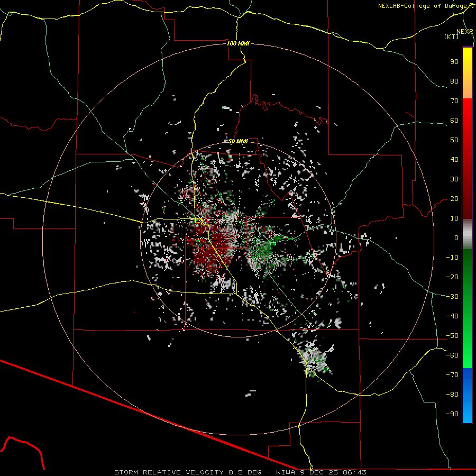Image resolution: width=476 pixels, height=476 pixels.
Task: Click the 06:43 timestamp in the caption
Action: tap(354, 472)
